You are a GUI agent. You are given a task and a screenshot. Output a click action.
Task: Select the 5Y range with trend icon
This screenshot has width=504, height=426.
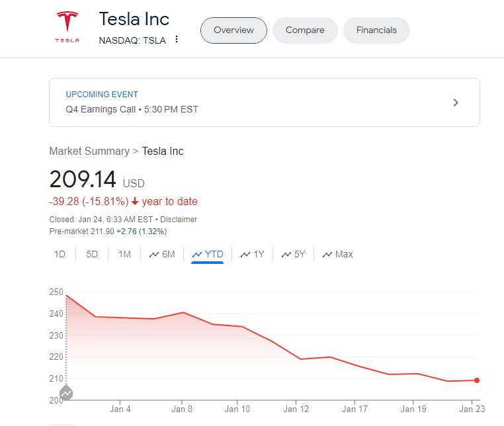click(x=293, y=254)
